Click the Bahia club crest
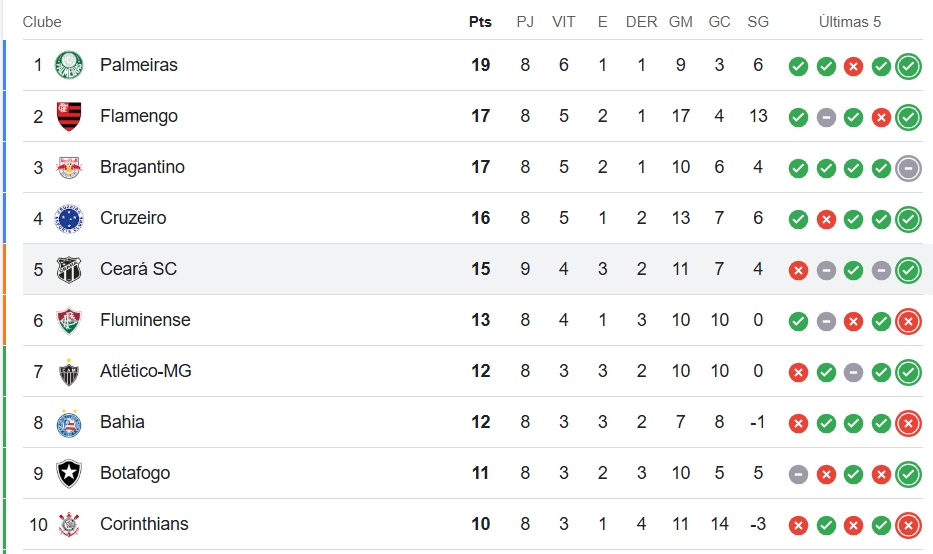Viewport: 933px width, 554px height. click(x=69, y=423)
